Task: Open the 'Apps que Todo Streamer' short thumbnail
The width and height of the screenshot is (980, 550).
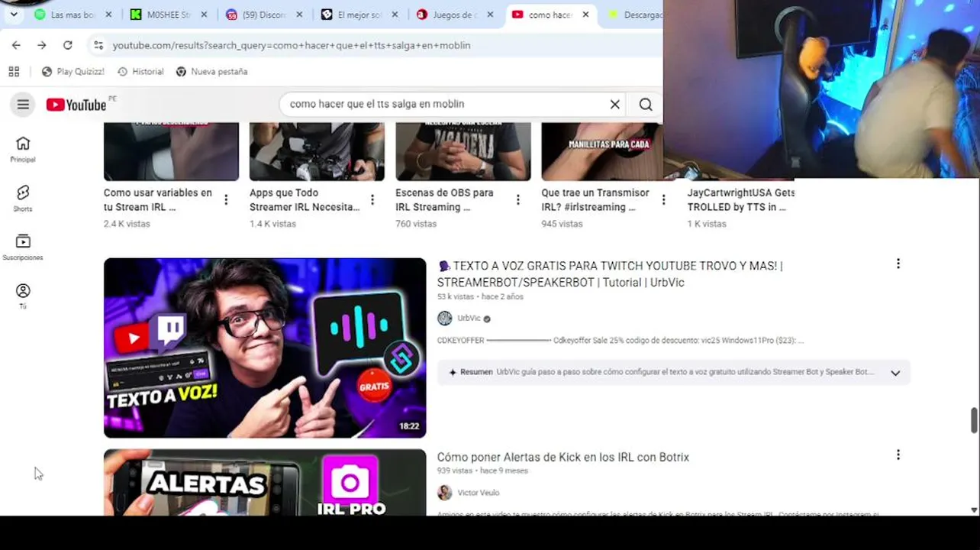Action: point(317,152)
